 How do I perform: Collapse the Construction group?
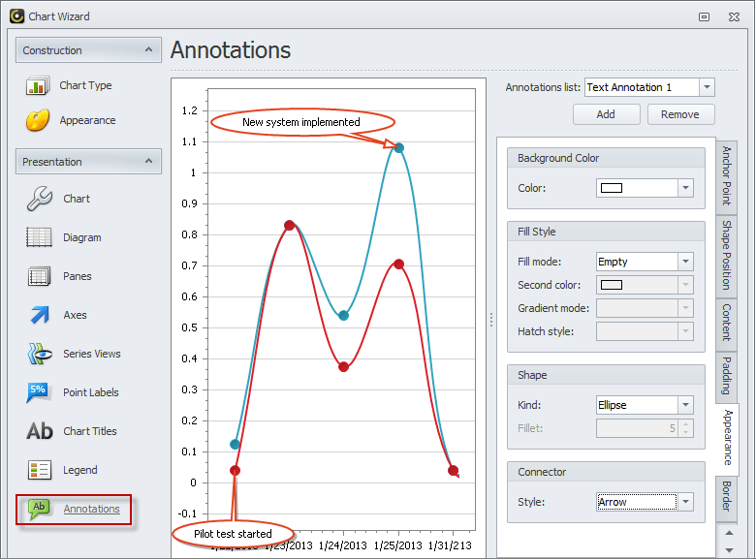(x=148, y=49)
